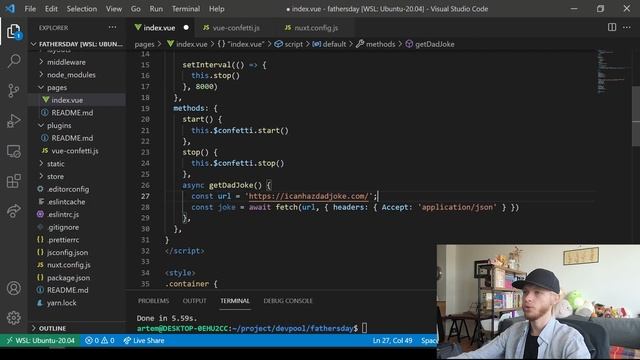This screenshot has height=360, width=640.
Task: Collapse the FATHERSDAY workspace folder section
Action: (77, 44)
